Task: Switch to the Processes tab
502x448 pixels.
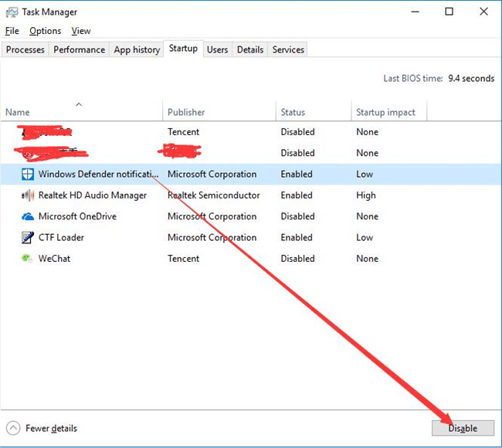Action: [x=25, y=49]
